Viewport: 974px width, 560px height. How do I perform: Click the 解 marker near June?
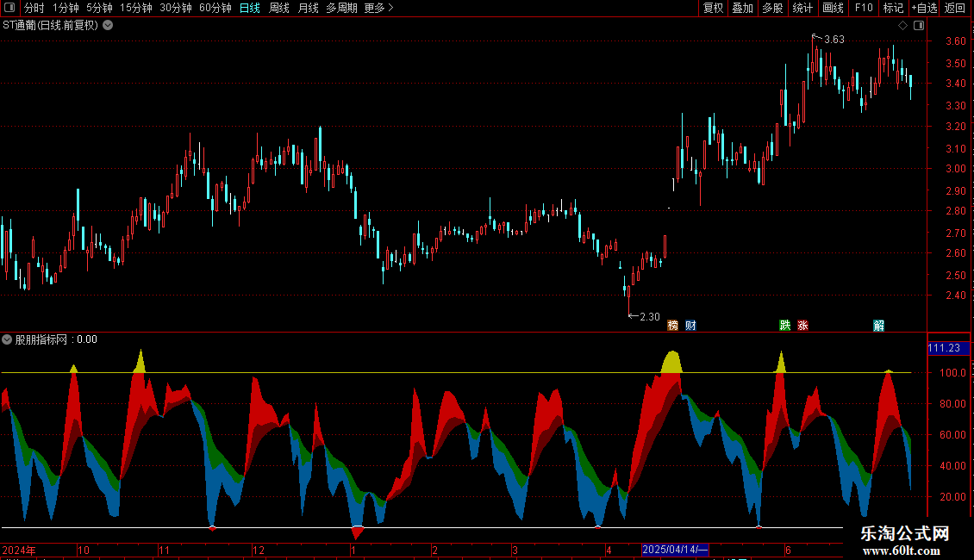[x=878, y=326]
